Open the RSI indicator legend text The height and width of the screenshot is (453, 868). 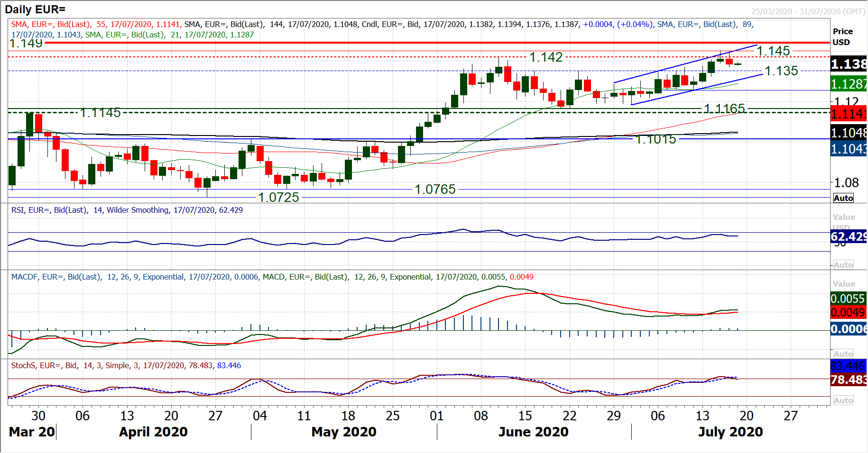coord(127,210)
